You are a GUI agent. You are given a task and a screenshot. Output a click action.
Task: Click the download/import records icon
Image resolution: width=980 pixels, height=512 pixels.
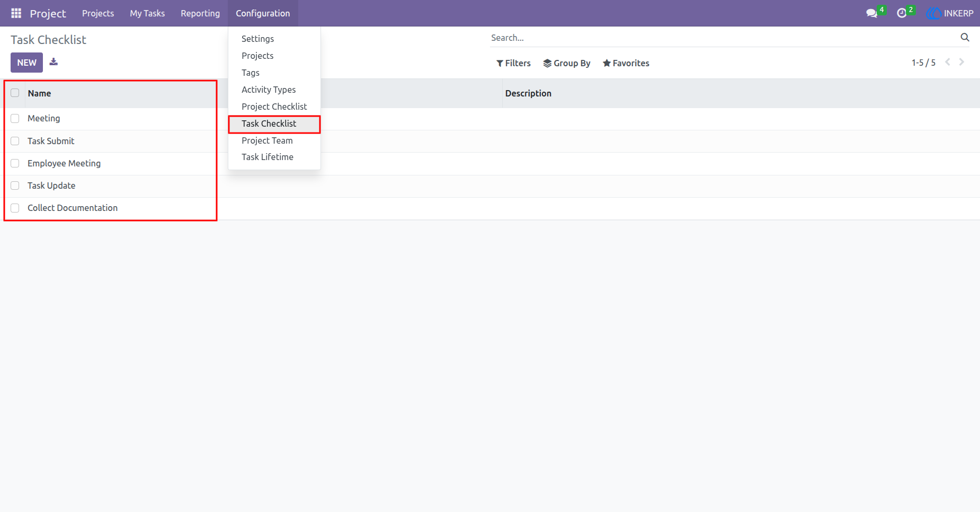pyautogui.click(x=54, y=62)
